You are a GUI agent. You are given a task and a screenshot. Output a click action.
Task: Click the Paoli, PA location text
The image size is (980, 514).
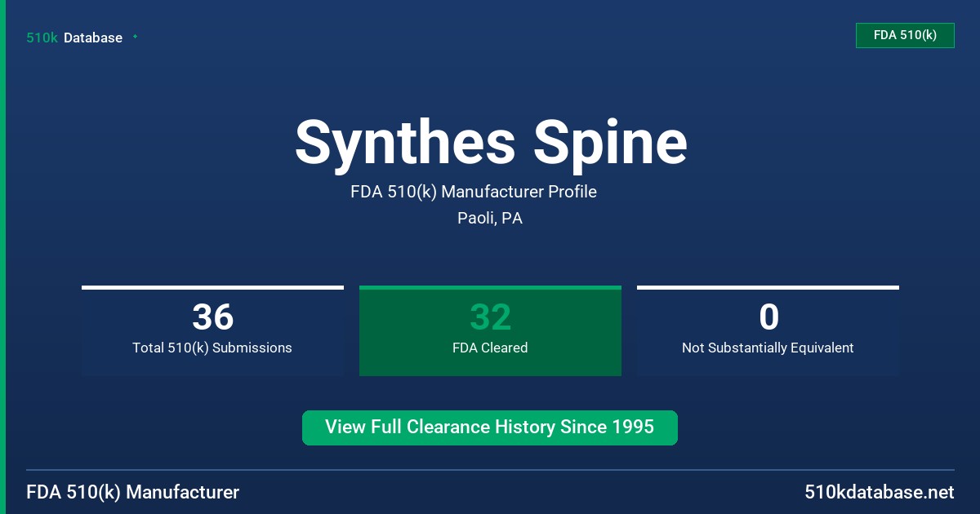(490, 219)
